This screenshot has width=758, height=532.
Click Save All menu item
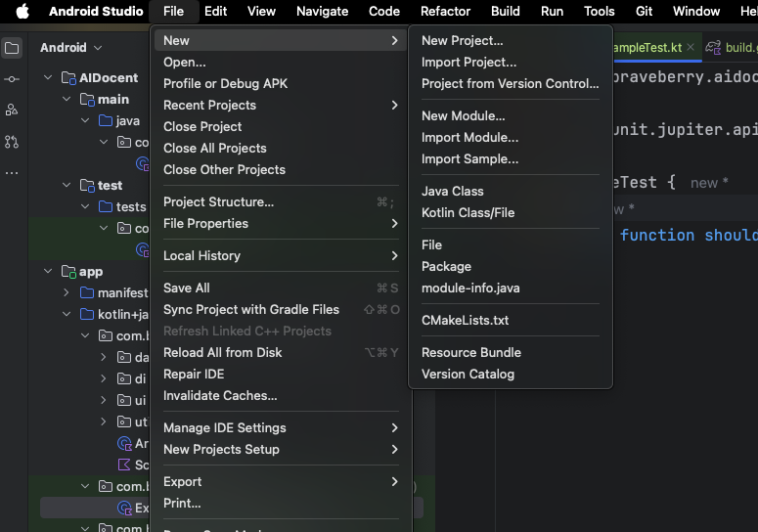(x=282, y=288)
